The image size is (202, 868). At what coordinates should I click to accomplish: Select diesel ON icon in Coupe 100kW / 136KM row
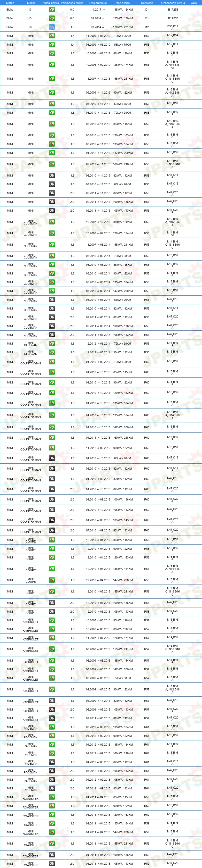[52, 603]
